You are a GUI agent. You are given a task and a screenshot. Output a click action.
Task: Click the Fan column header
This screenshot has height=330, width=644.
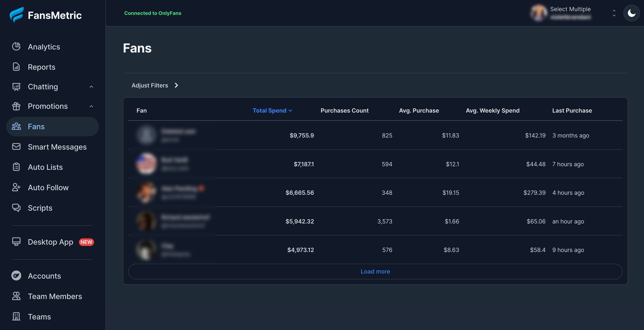(141, 111)
